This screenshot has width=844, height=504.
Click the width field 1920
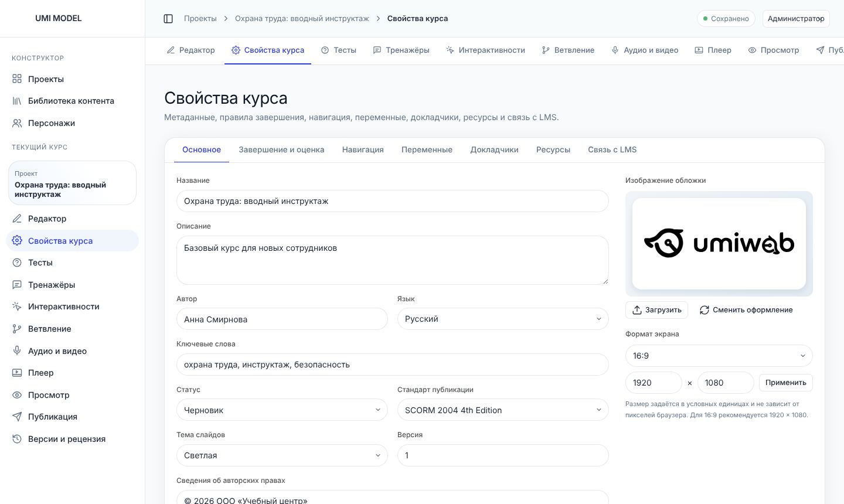(654, 383)
